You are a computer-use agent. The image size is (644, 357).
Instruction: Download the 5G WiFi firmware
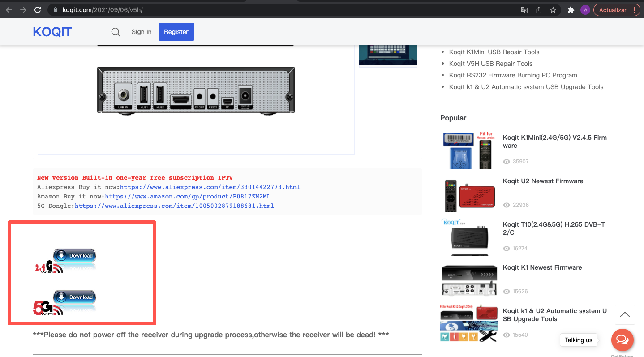pyautogui.click(x=74, y=297)
